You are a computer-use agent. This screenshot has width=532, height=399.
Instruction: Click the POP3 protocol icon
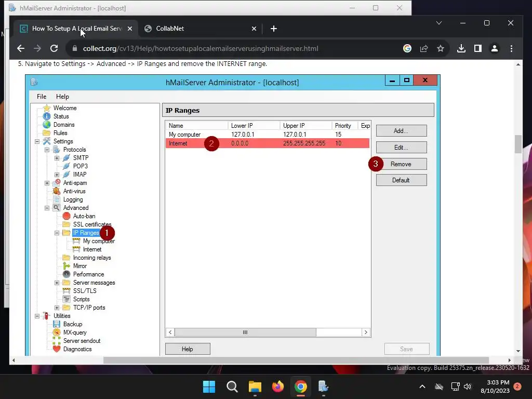click(x=66, y=166)
